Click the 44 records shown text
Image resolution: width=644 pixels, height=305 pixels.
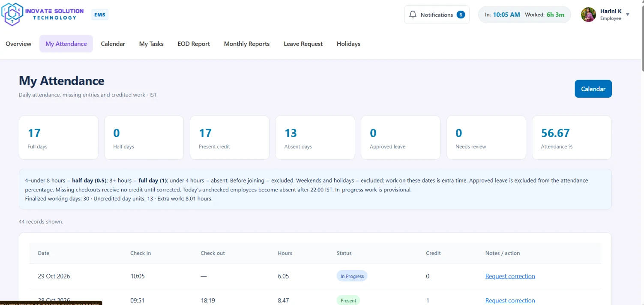click(41, 221)
